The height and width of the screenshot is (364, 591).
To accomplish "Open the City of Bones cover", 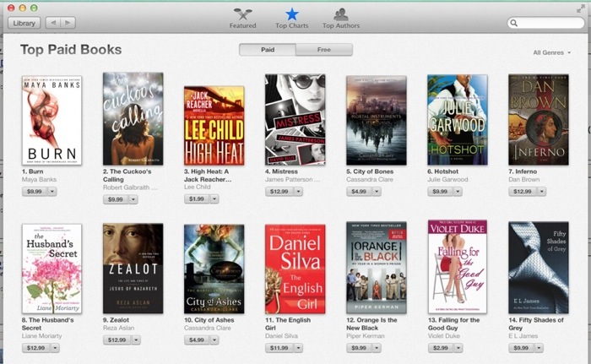I will (x=377, y=120).
